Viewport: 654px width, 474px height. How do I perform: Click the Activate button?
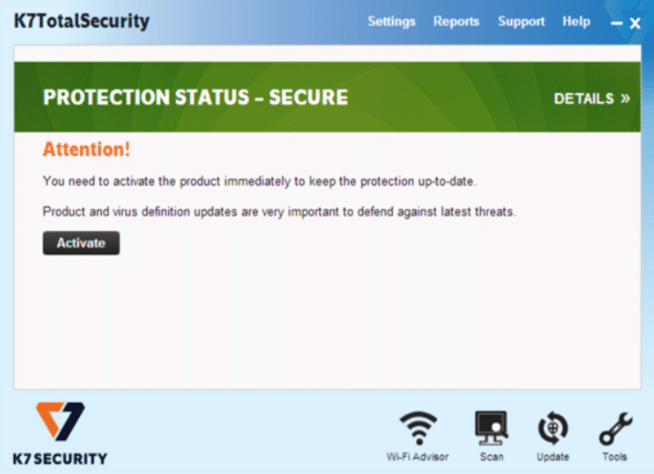(81, 243)
